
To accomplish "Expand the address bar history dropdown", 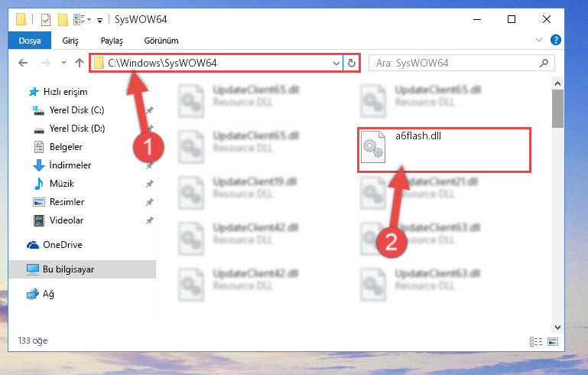I will coord(336,63).
